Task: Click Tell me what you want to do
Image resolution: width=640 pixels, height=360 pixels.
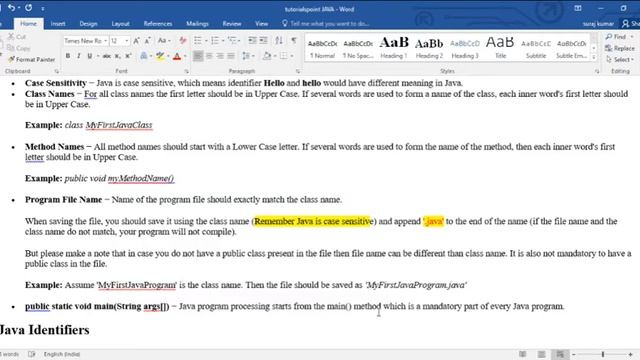Action: click(325, 24)
